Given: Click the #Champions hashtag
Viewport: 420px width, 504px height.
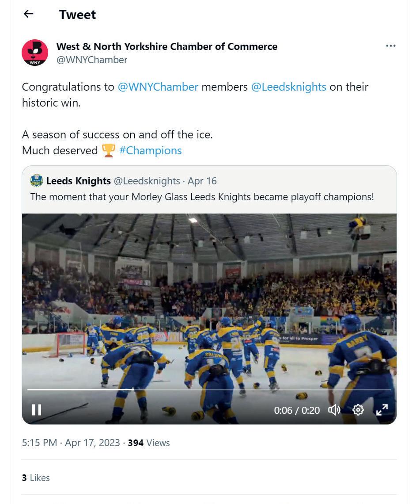Looking at the screenshot, I should (x=150, y=150).
